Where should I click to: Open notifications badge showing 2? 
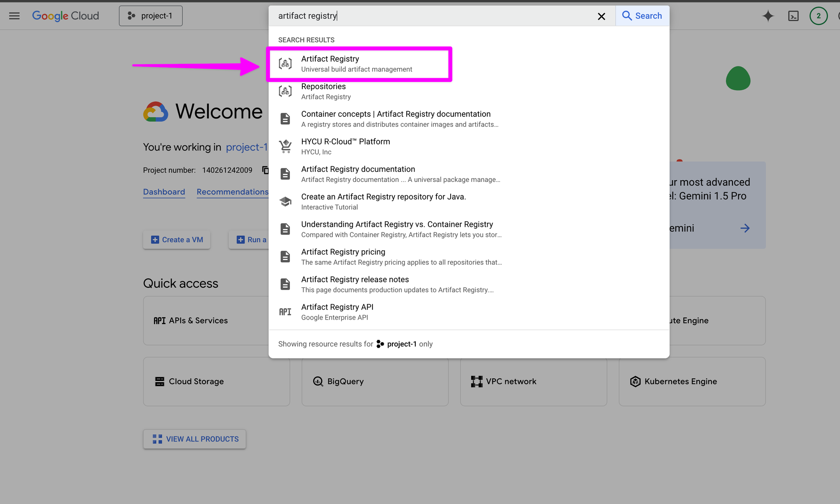(x=818, y=16)
